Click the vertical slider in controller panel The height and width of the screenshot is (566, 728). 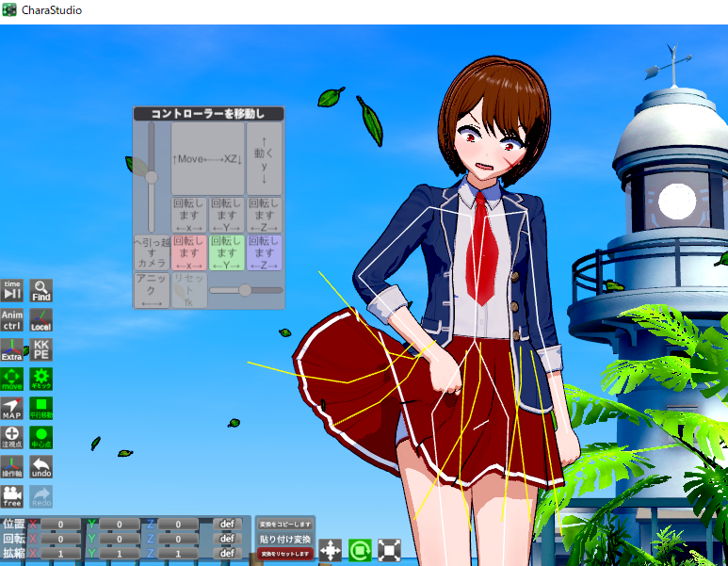tap(151, 176)
